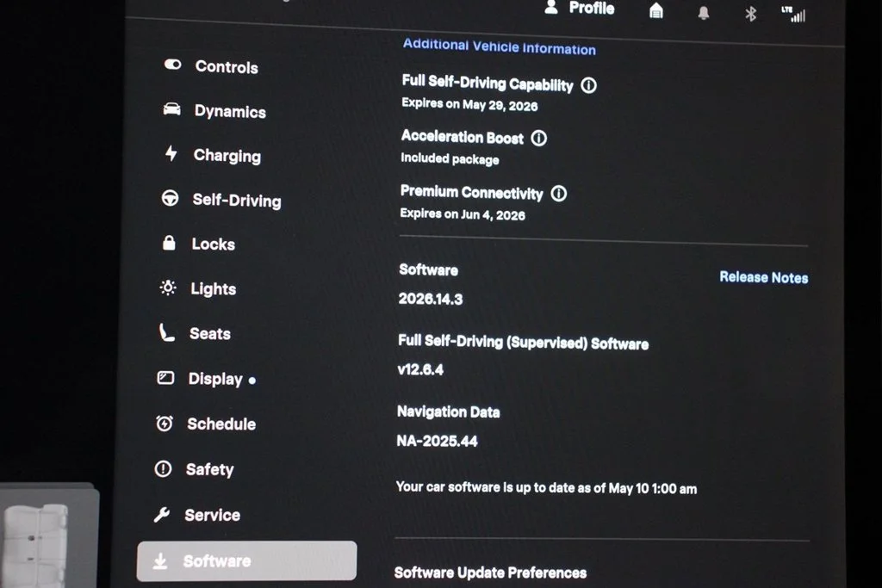Viewport: 882px width, 588px height.
Task: Show info for Acceleration Boost
Action: click(539, 139)
